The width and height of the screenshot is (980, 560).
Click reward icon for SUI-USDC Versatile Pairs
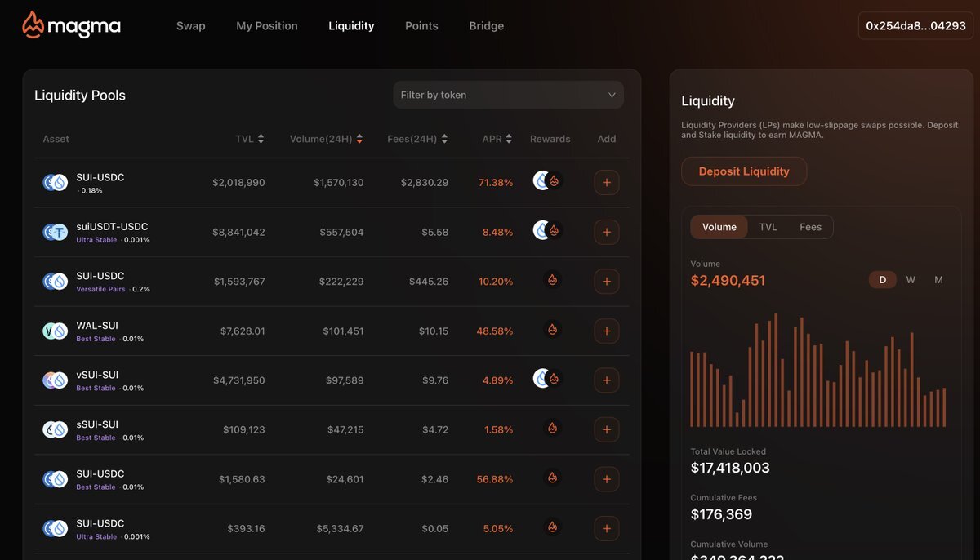point(553,280)
